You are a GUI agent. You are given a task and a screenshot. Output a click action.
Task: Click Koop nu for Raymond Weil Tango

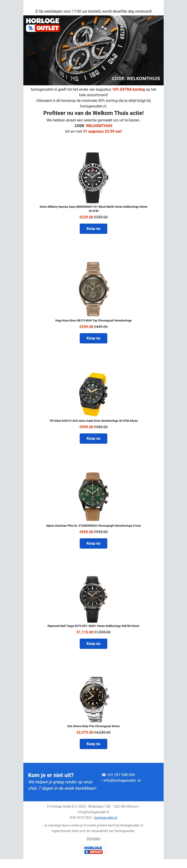click(x=93, y=643)
